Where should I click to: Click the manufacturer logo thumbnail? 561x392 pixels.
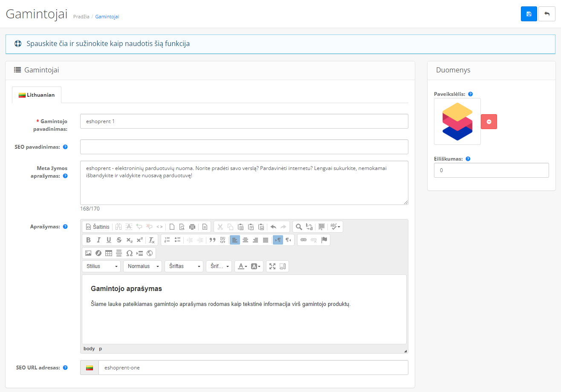(457, 121)
